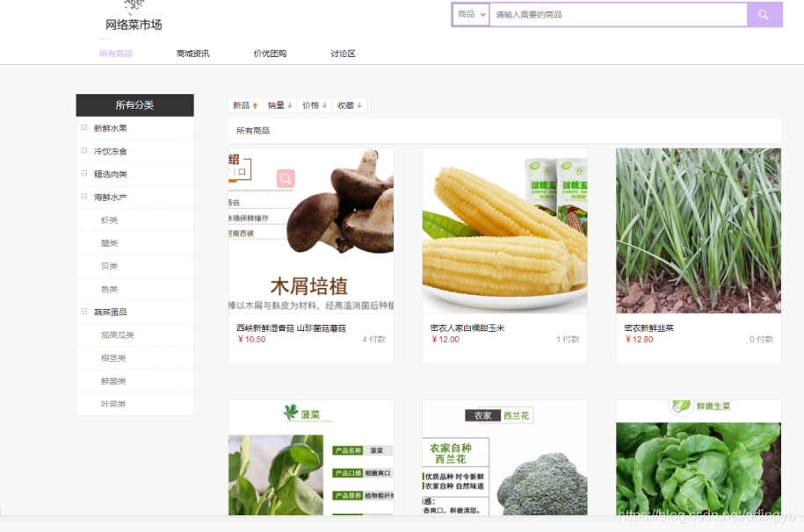Screen dimensions: 804x532
Task: Select the 蟹类 subcategory
Action: click(109, 243)
